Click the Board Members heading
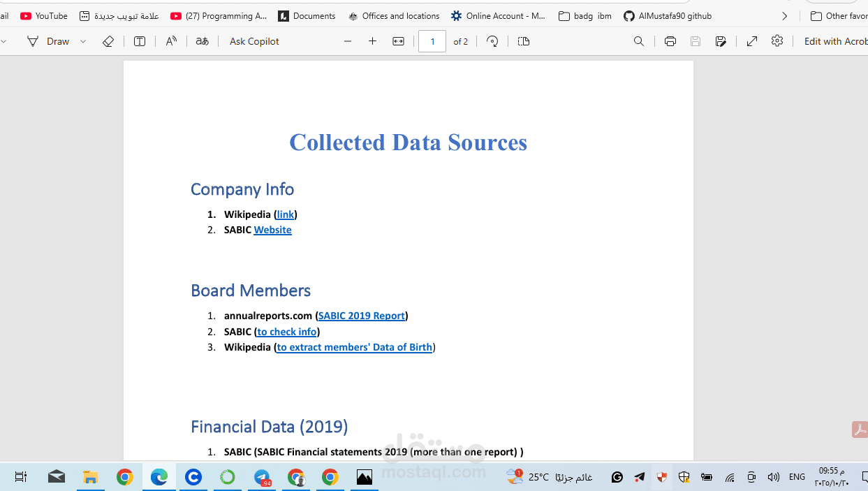Screen dimensions: 868x491 tap(251, 291)
